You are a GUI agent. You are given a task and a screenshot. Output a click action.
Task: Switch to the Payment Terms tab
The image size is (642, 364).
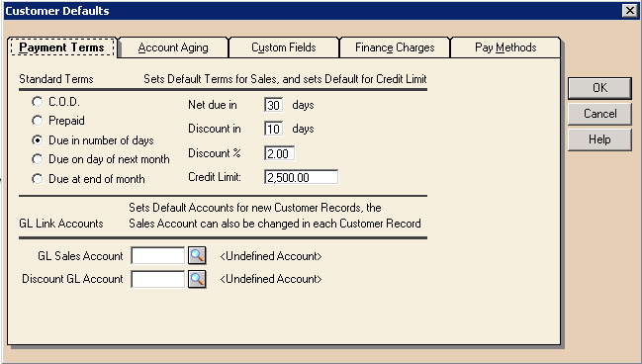click(62, 47)
